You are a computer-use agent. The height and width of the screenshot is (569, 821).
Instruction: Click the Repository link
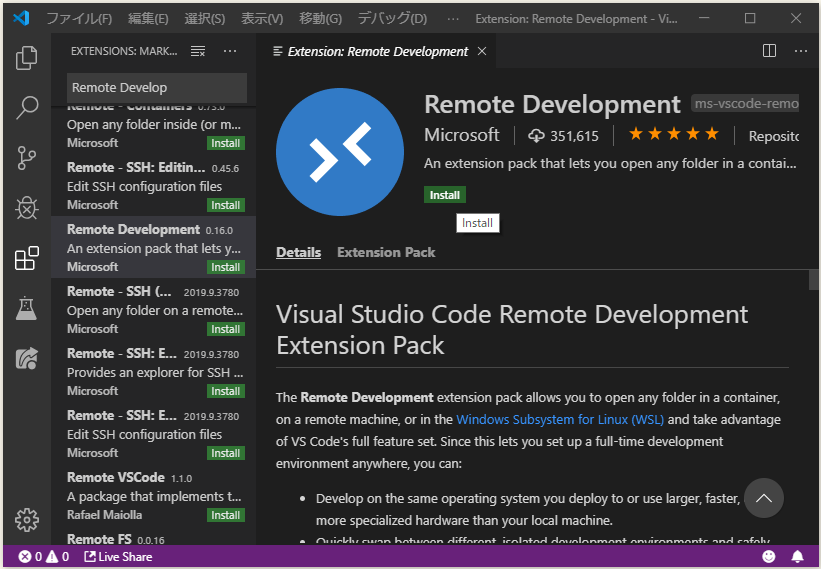tap(773, 136)
